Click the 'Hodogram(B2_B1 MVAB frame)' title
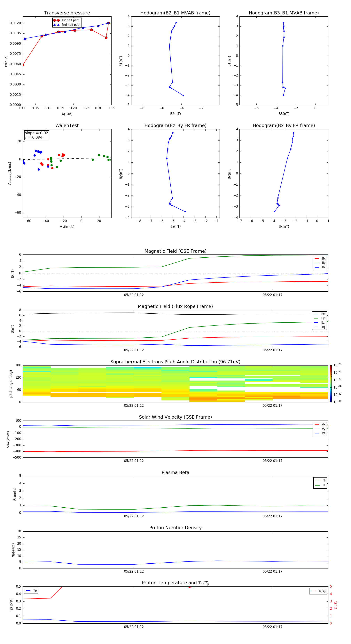 click(175, 13)
